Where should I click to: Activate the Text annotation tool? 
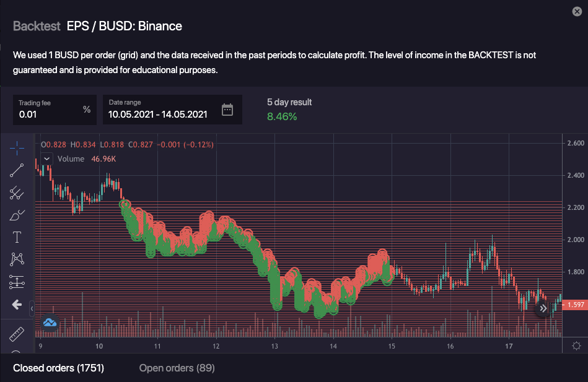[x=17, y=237]
